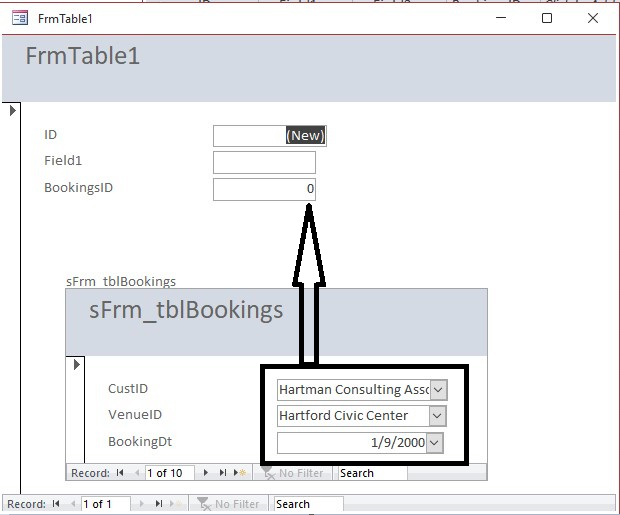Image resolution: width=620 pixels, height=515 pixels.
Task: Click the BookingsID label
Action: tap(78, 187)
